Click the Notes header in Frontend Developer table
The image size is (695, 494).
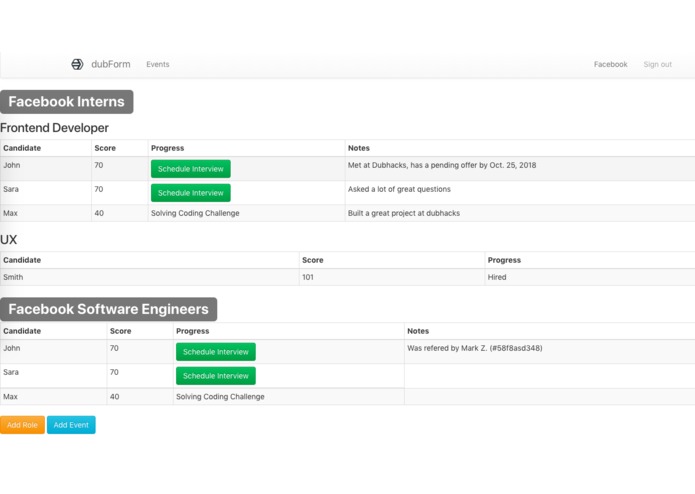[359, 148]
